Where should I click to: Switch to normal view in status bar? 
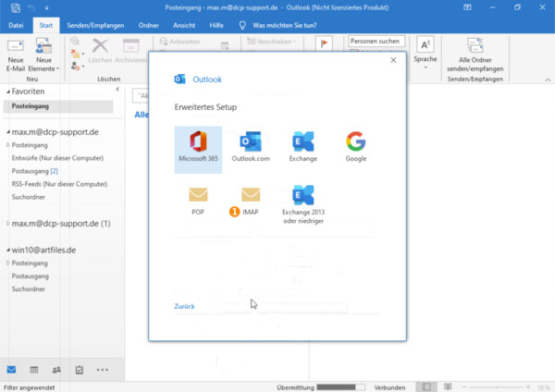pos(426,387)
